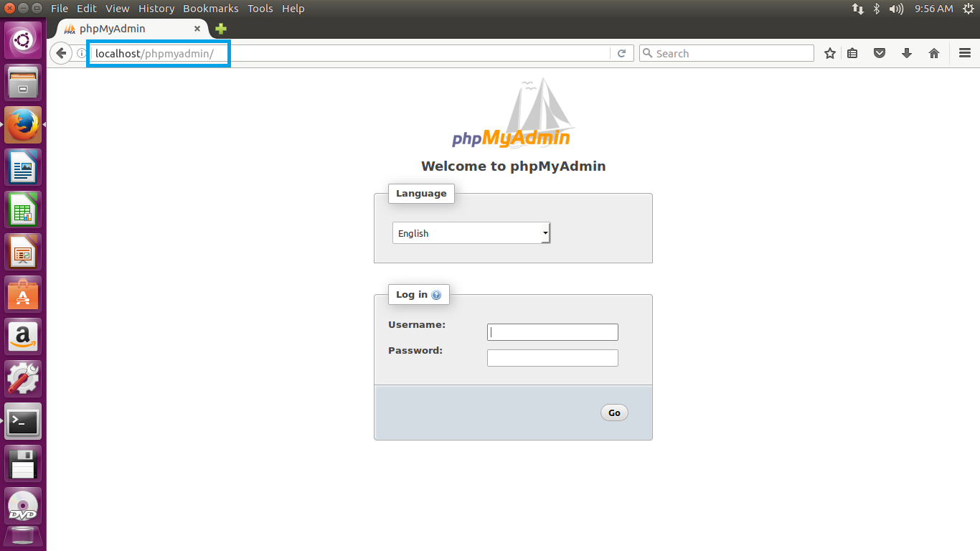Go to Firefox home page icon
This screenshot has width=980, height=551.
point(934,53)
